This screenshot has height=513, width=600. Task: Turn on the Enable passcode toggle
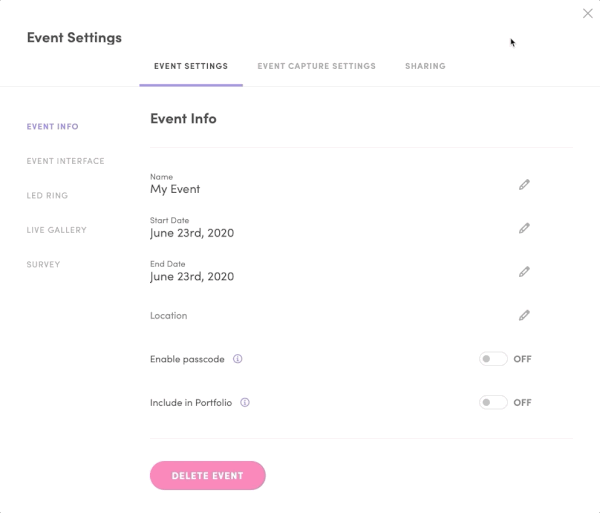click(x=493, y=359)
